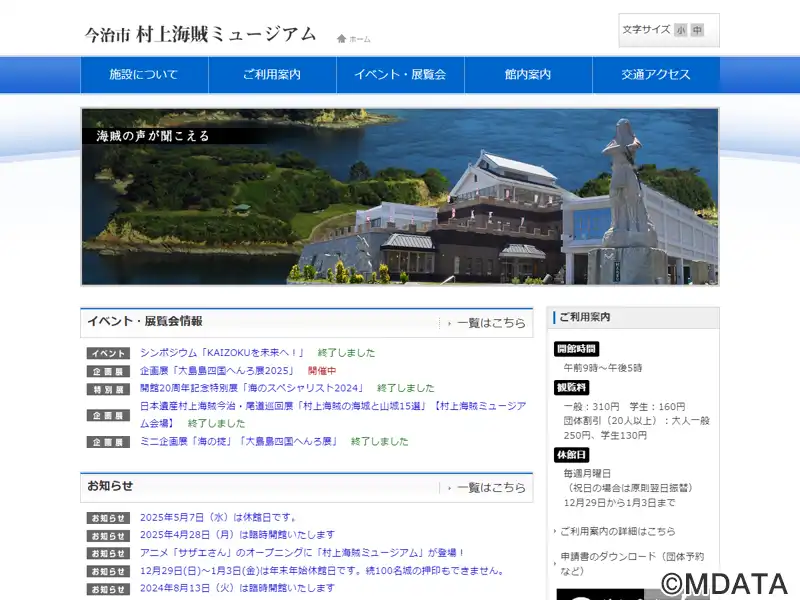This screenshot has width=800, height=600.
Task: Click the 企画展 tag beside 大島島四国へんろ展2025
Action: coord(108,371)
